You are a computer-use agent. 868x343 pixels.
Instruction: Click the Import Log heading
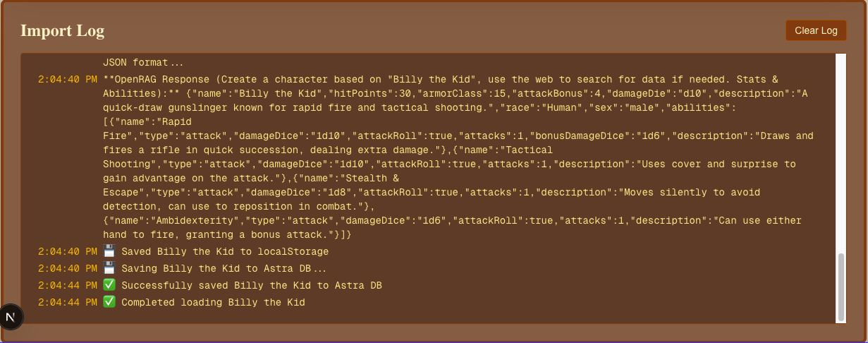point(62,30)
